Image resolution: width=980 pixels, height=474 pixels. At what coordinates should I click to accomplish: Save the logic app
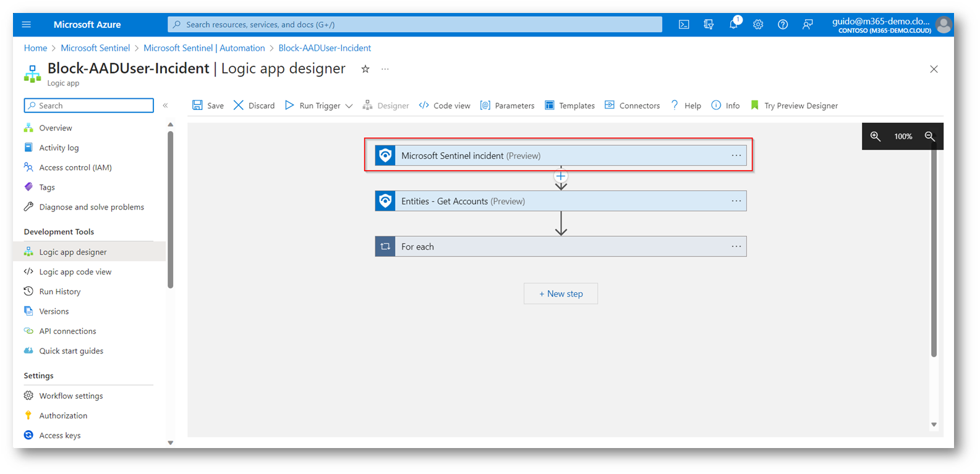tap(208, 106)
